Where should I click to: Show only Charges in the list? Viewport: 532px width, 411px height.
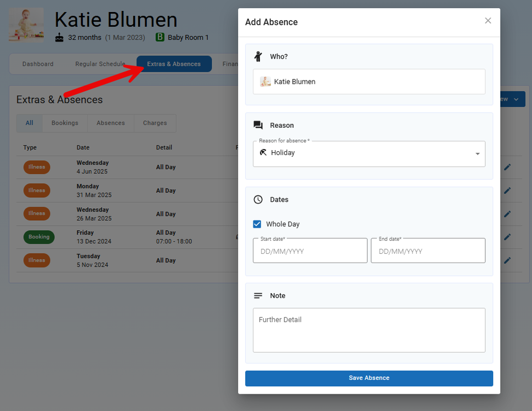click(x=155, y=123)
